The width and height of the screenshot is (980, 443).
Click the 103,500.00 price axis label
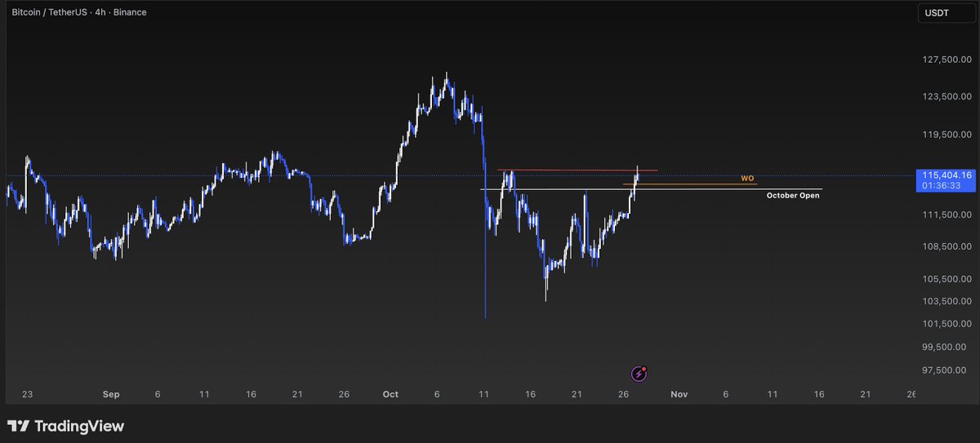(x=947, y=301)
